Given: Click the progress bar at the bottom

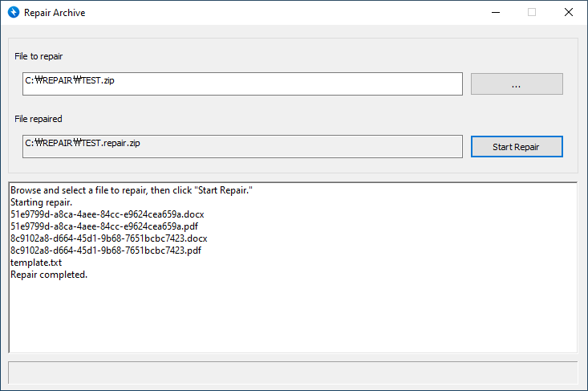Looking at the screenshot, I should click(293, 373).
